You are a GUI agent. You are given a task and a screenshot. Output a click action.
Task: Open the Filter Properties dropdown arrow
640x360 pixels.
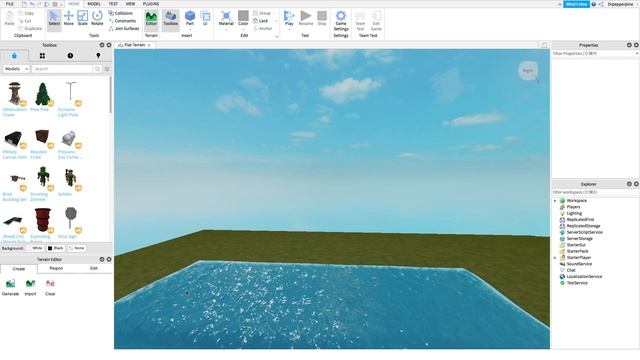(637, 53)
